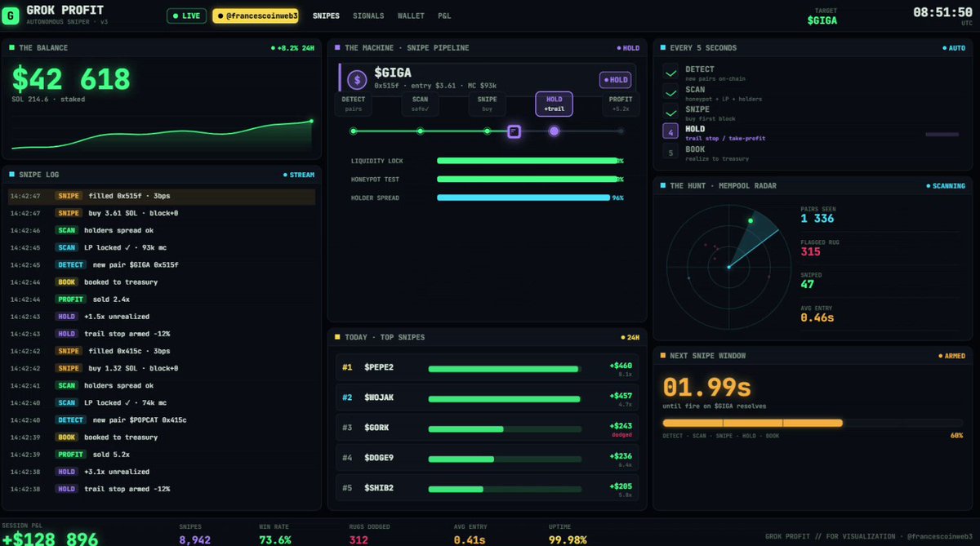
Task: Select log entry "new pair $POPCAT 0x415c"
Action: click(161, 419)
